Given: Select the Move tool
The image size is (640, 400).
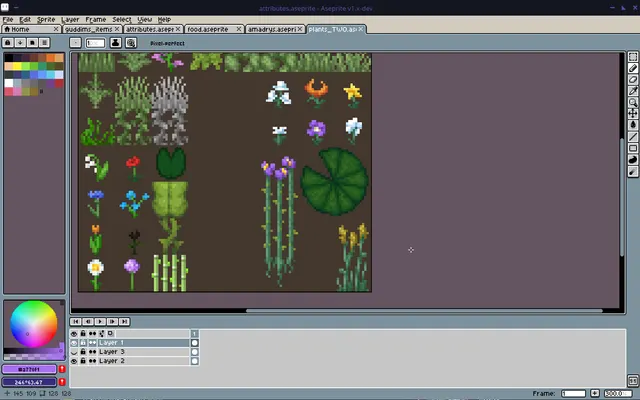Looking at the screenshot, I should point(633,114).
